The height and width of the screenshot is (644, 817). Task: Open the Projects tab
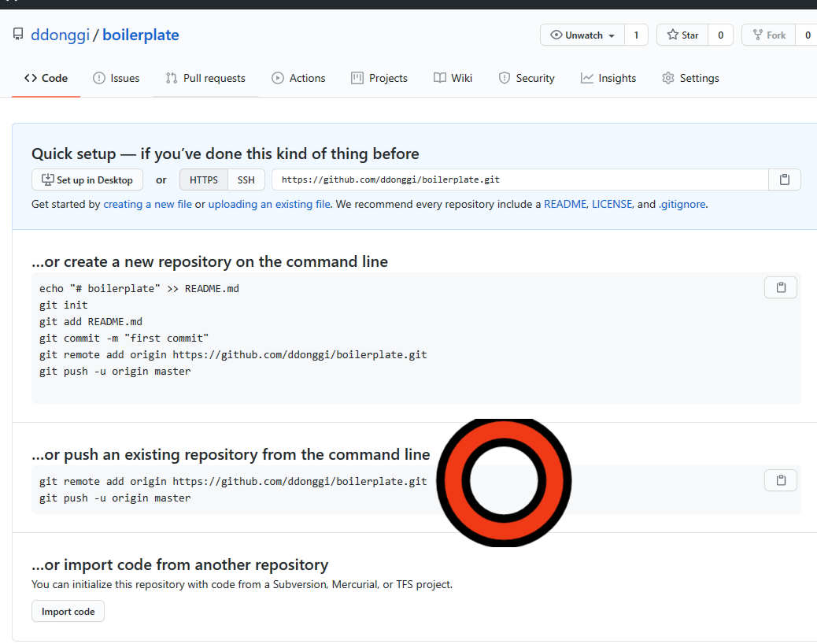click(379, 78)
